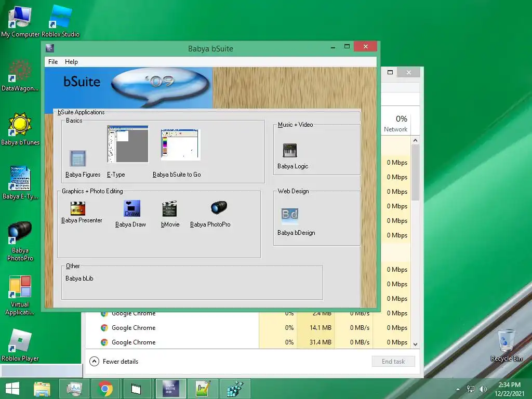Click the blank document taskbar icon
The image size is (532, 399).
tap(136, 389)
